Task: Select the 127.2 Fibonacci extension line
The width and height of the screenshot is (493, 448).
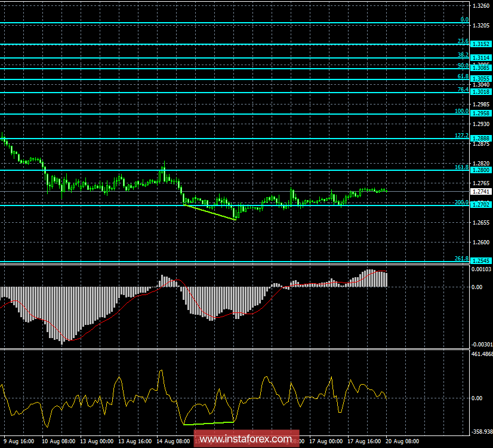Action: (239, 140)
